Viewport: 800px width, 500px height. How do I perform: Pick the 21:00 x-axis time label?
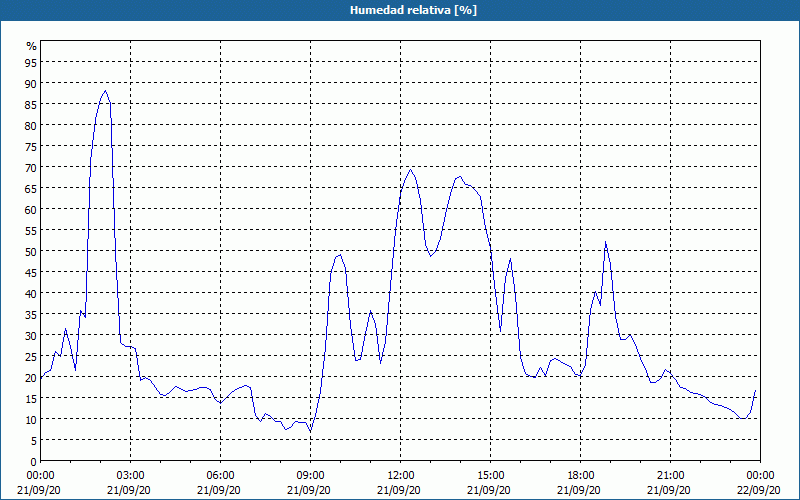[x=670, y=476]
